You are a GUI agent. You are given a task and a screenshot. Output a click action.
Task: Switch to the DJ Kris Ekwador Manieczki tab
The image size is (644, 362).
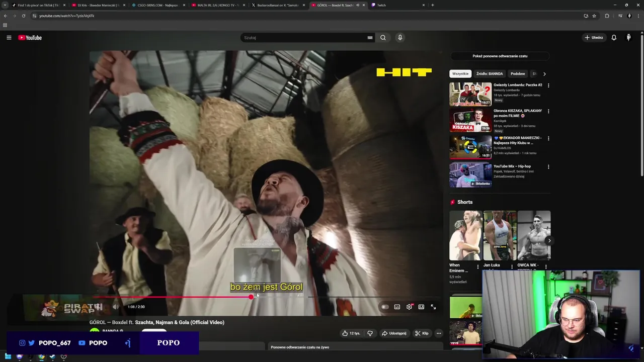[x=98, y=5]
